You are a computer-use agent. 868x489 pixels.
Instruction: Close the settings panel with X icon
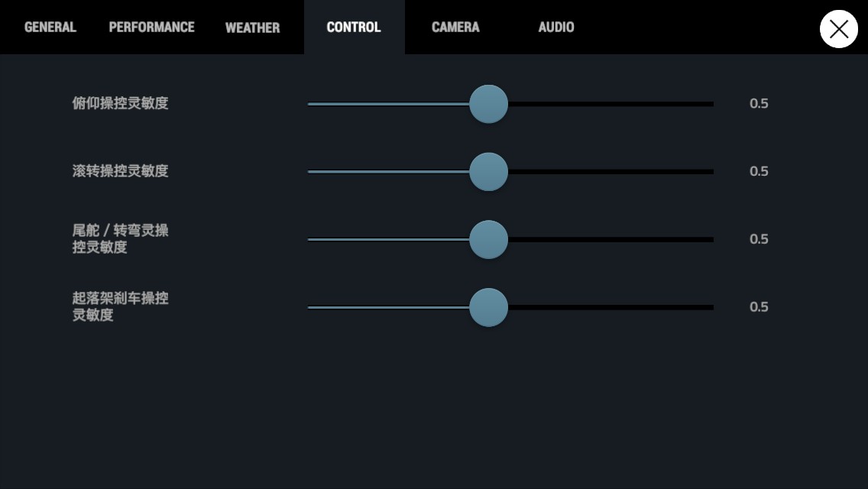click(x=839, y=29)
